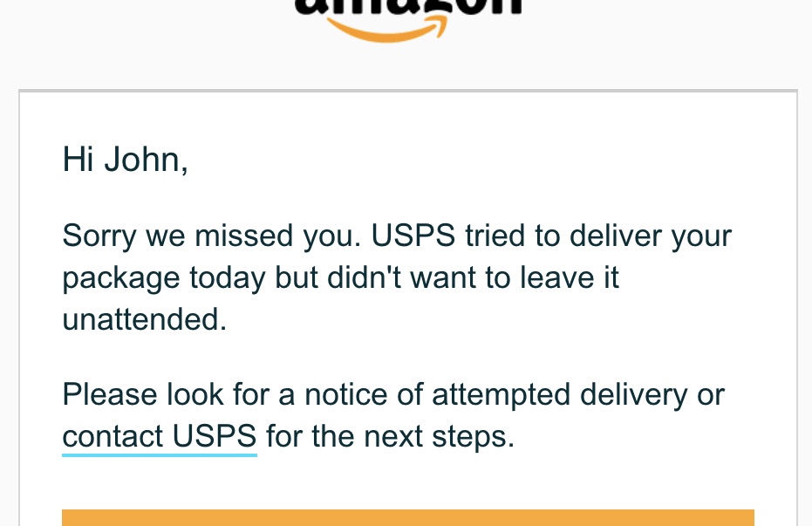Click the sentence "Sorry we missed you."
The image size is (812, 526).
[213, 236]
